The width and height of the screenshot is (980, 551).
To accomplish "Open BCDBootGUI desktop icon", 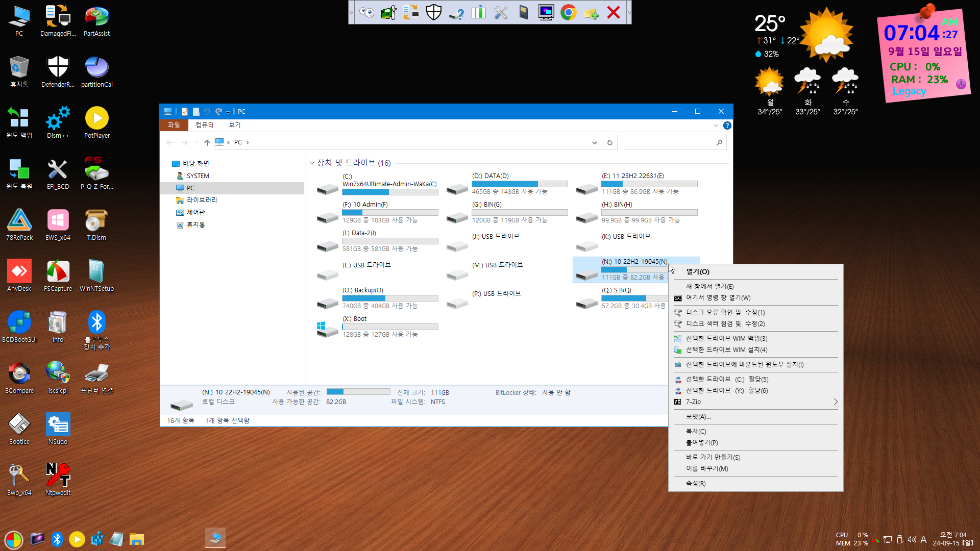I will 19,328.
